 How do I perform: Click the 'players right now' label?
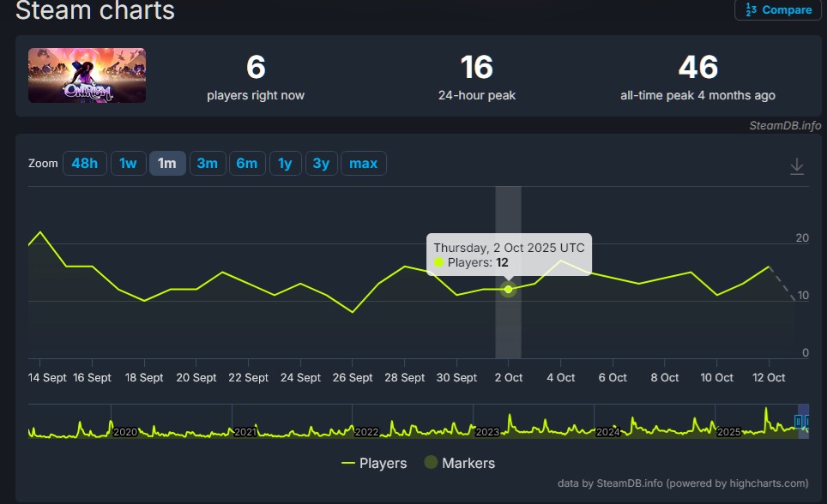[256, 95]
